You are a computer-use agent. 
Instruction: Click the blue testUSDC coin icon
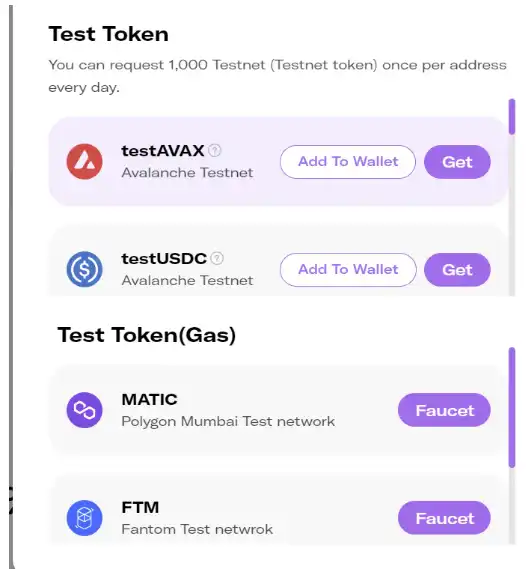point(85,269)
